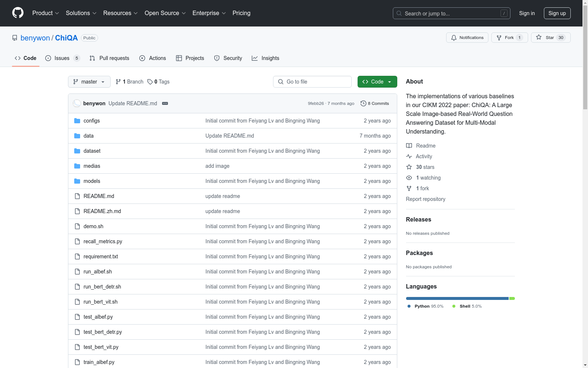Open the 9febb26 commit hash link
This screenshot has width=588, height=368.
pyautogui.click(x=316, y=103)
